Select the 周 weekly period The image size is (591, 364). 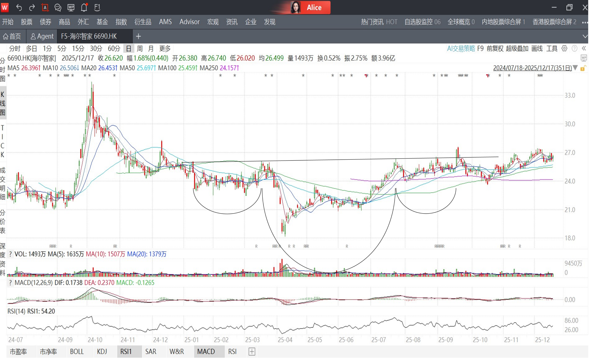point(140,49)
